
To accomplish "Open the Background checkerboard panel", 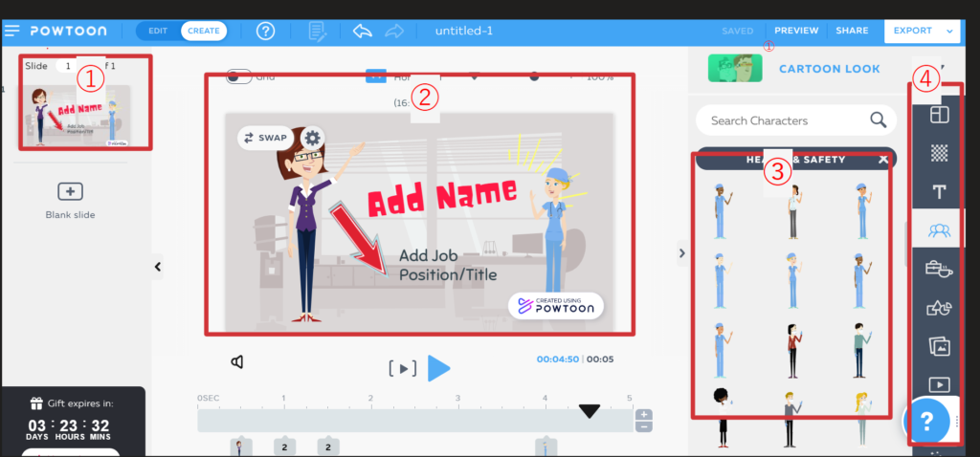I will [940, 153].
